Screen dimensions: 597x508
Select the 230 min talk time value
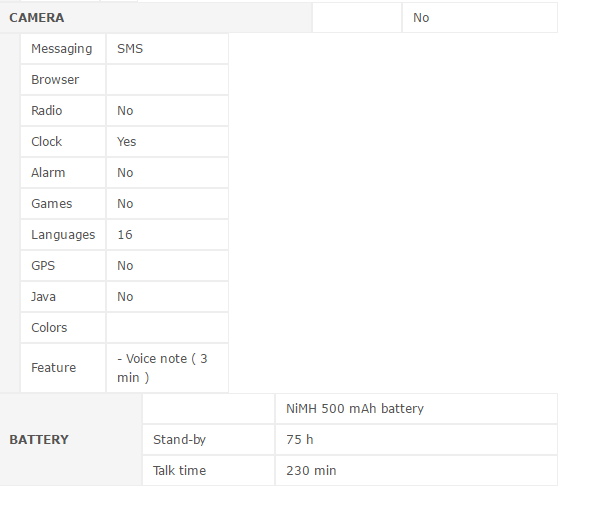pos(311,471)
